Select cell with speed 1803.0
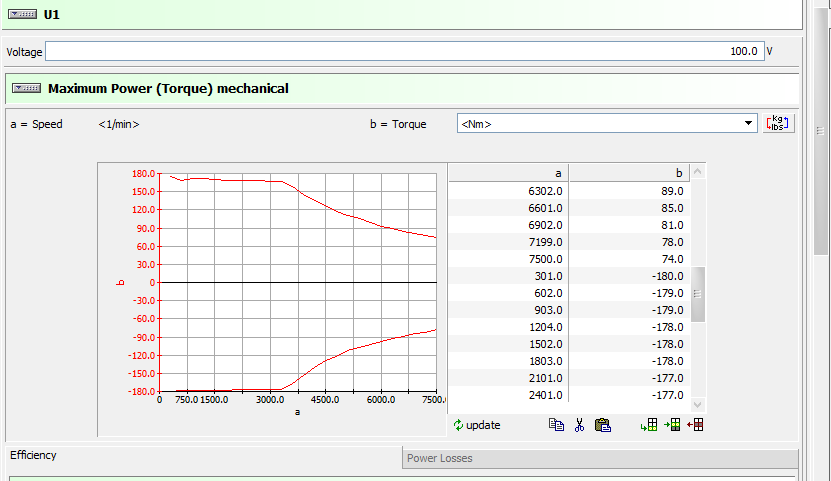 coord(509,361)
